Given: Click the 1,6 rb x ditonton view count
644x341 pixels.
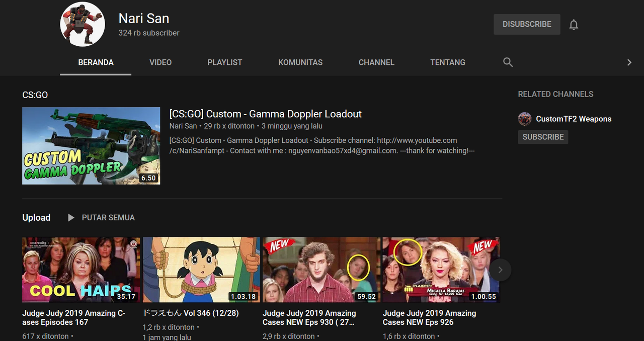Looking at the screenshot, I should click(409, 336).
